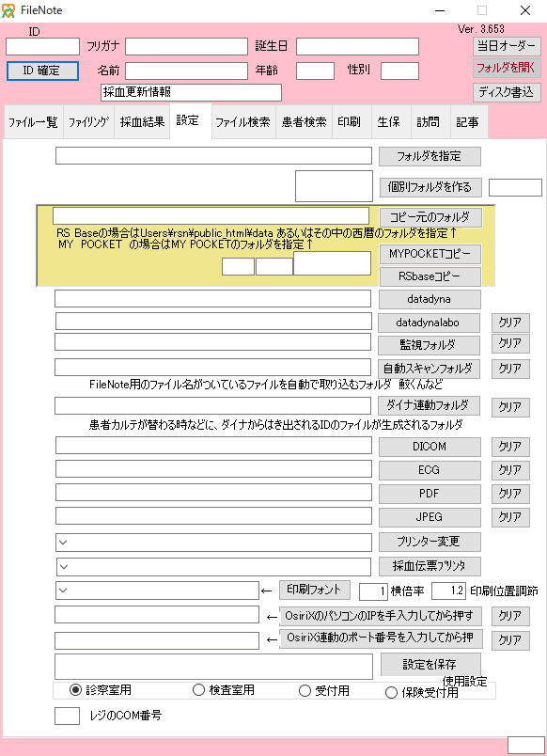
Task: Clear the 自動スキャンフォルダ path
Action: (x=510, y=370)
